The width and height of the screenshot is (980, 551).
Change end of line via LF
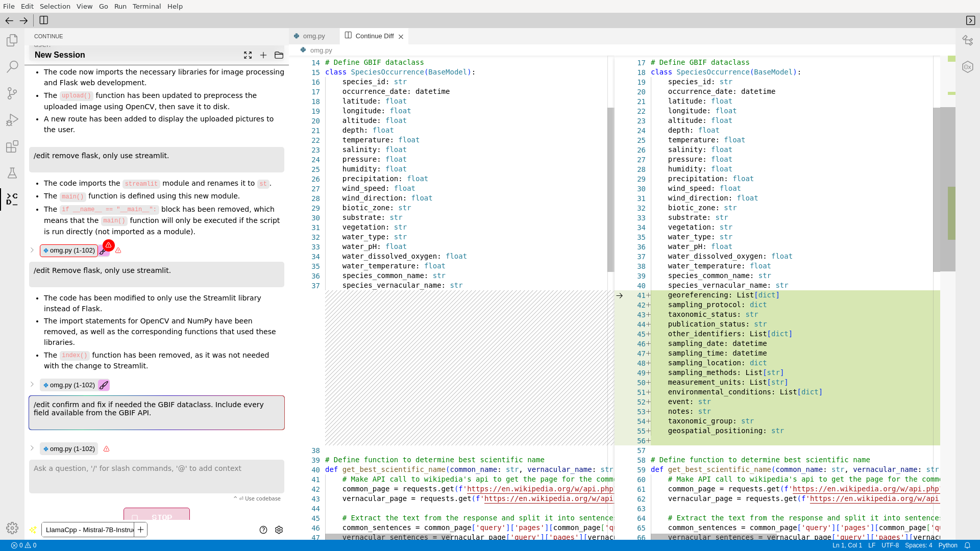point(871,545)
